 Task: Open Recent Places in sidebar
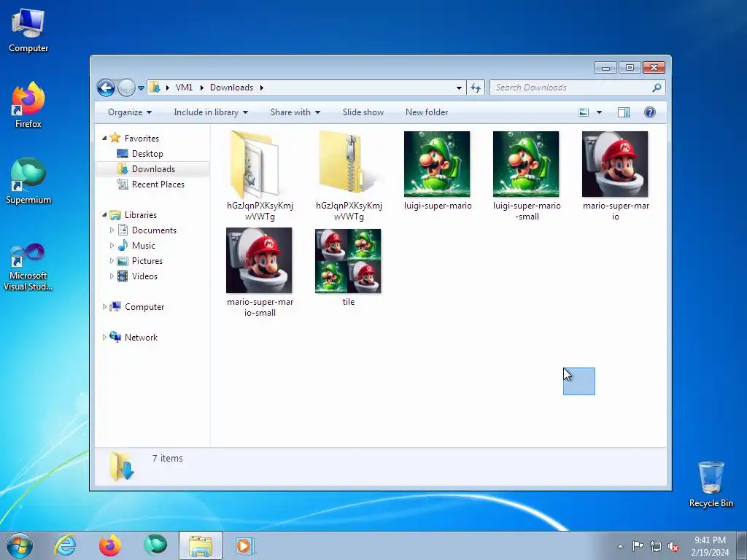click(x=158, y=184)
